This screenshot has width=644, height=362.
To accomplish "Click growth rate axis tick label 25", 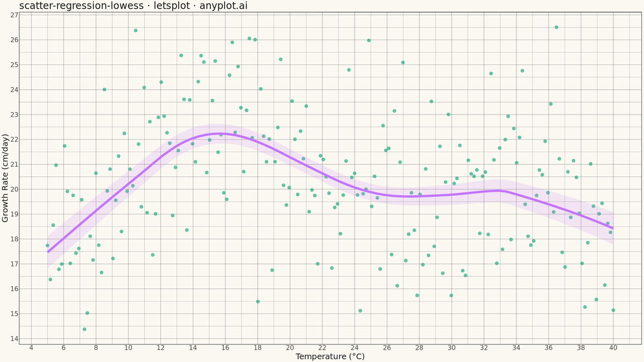I will pyautogui.click(x=14, y=65).
